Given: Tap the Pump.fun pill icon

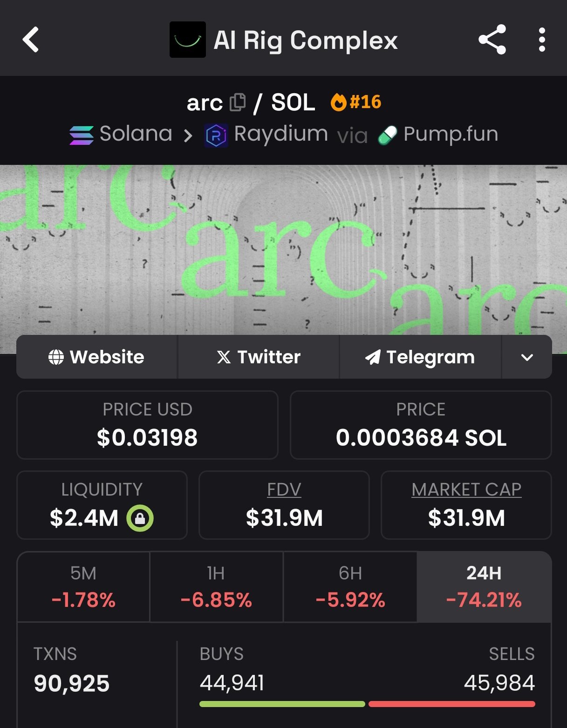Looking at the screenshot, I should 387,135.
